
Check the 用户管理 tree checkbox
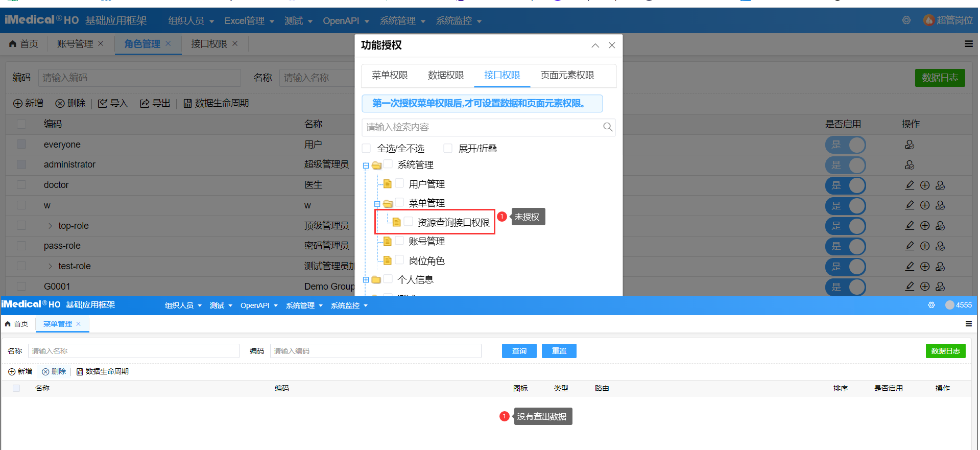(x=399, y=183)
